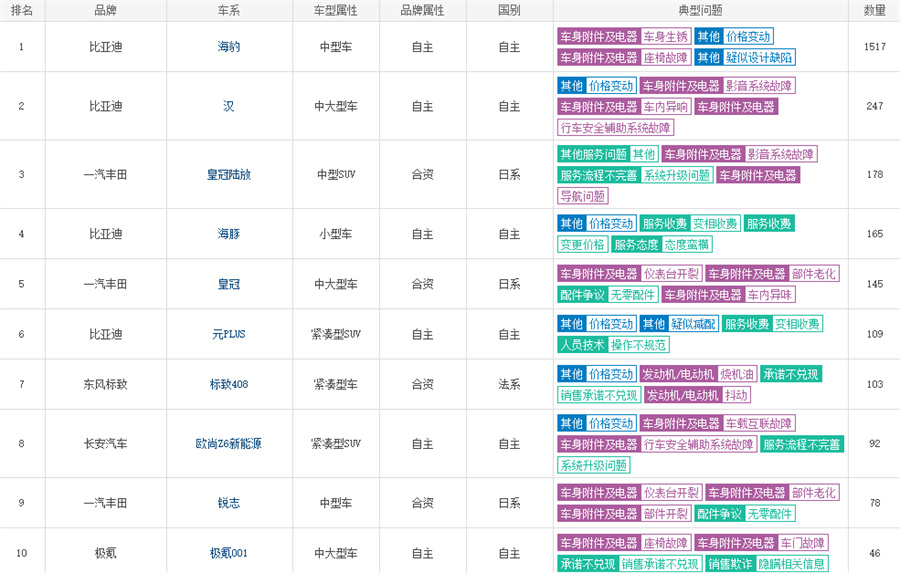The height and width of the screenshot is (573, 900).
Task: Click the 极氪 brand cell
Action: (x=106, y=553)
